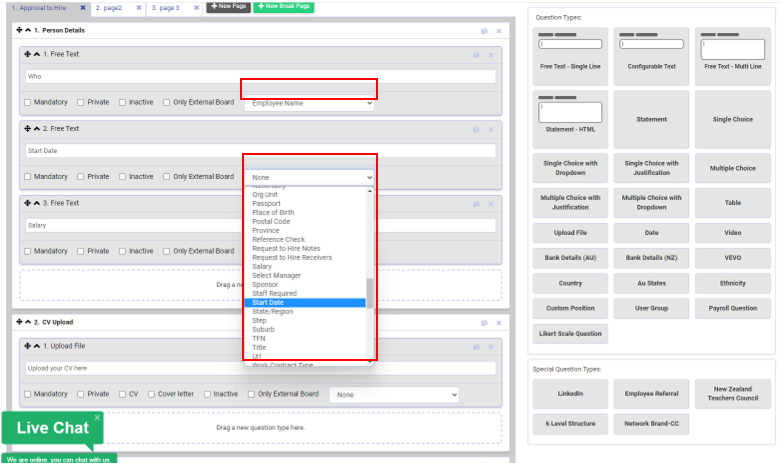
Task: Tick Private for the Who question
Action: pyautogui.click(x=80, y=102)
